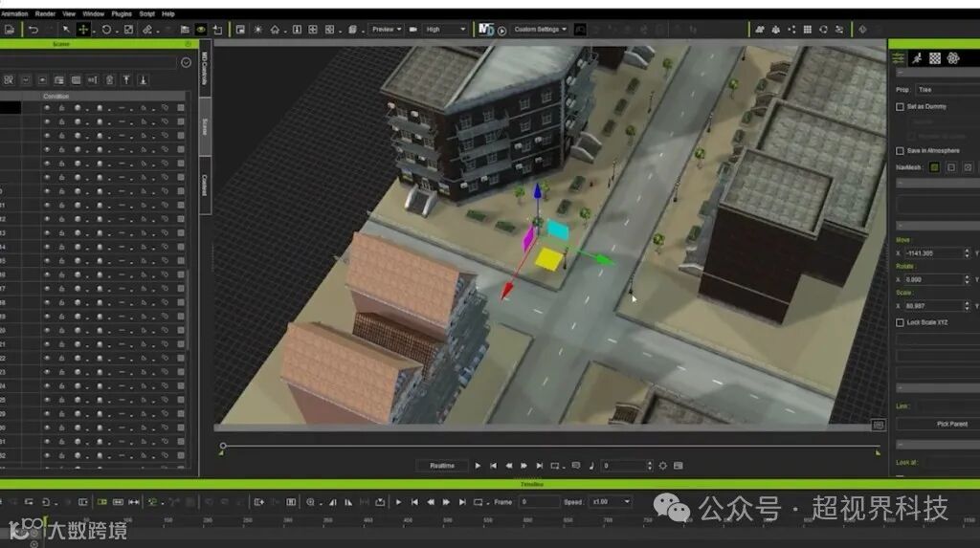Expand Scene panel options circle chevron

[186, 62]
